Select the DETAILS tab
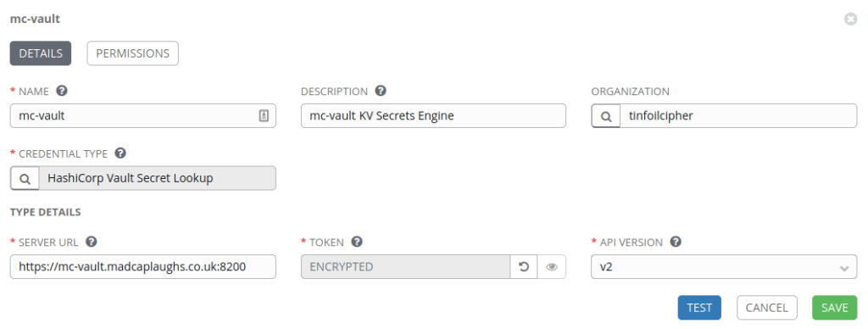 pyautogui.click(x=41, y=53)
